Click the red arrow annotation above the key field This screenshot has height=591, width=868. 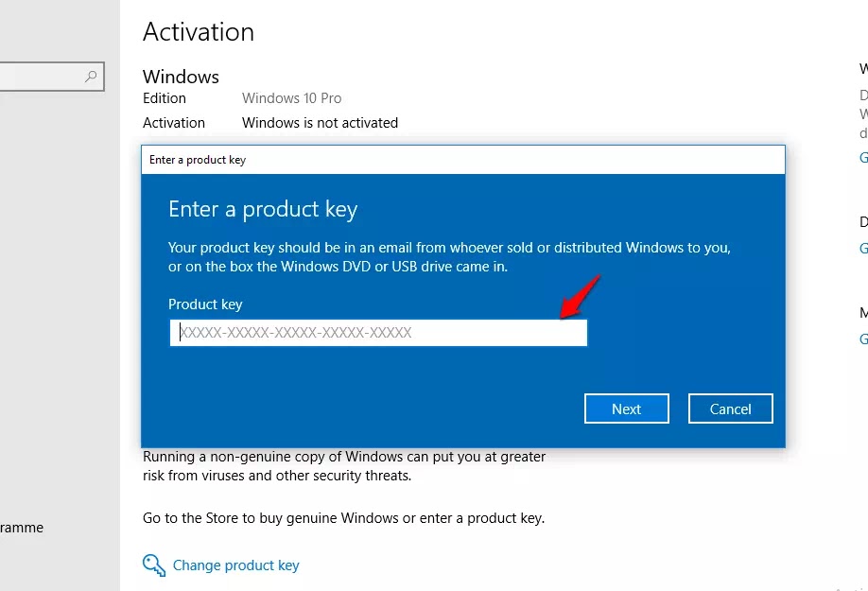point(580,297)
